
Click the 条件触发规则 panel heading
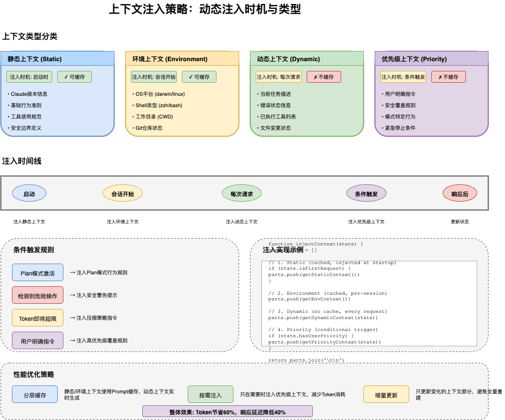point(33,249)
